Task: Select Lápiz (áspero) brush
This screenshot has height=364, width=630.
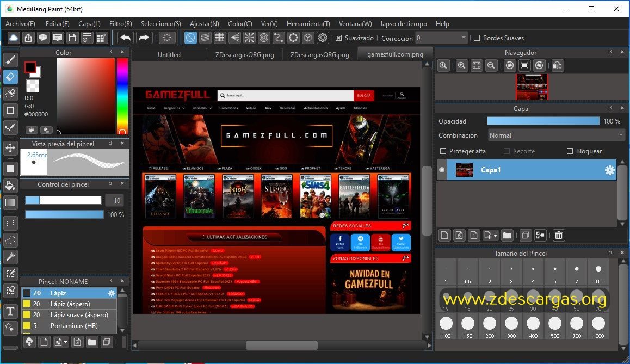Action: [69, 304]
